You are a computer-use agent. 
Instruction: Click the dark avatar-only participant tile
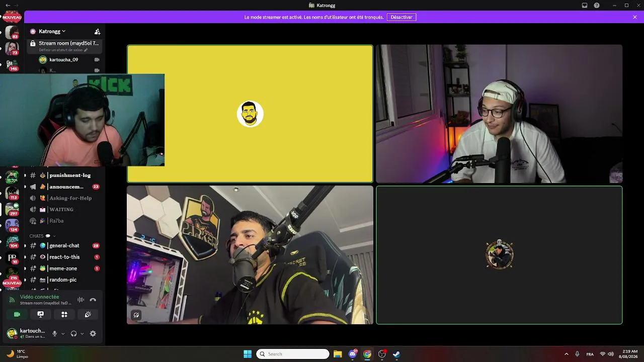pyautogui.click(x=499, y=255)
